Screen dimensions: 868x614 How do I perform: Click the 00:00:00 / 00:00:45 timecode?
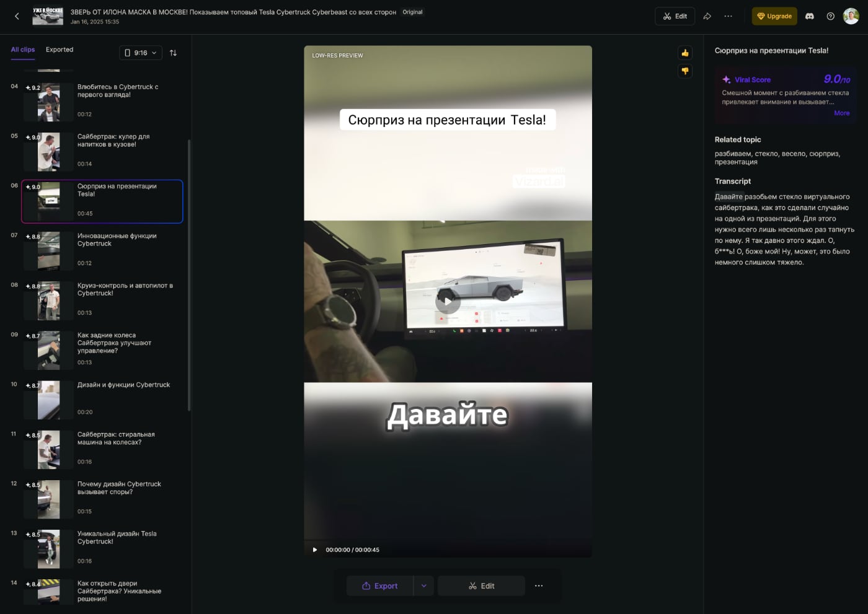click(352, 550)
